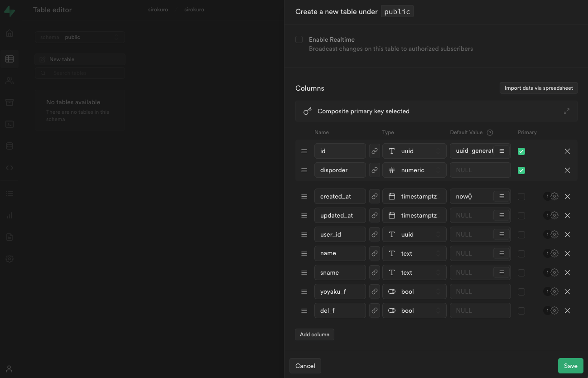Image resolution: width=588 pixels, height=378 pixels.
Task: Mark created_at as primary key
Action: [x=521, y=197]
